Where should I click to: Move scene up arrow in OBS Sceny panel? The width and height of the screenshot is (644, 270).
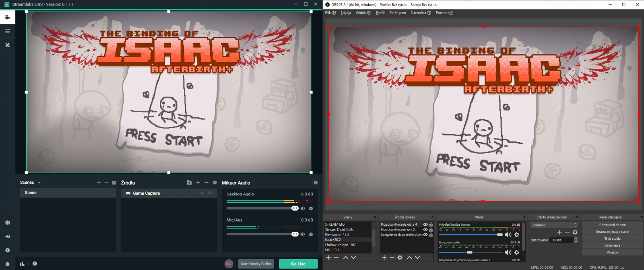pyautogui.click(x=345, y=258)
